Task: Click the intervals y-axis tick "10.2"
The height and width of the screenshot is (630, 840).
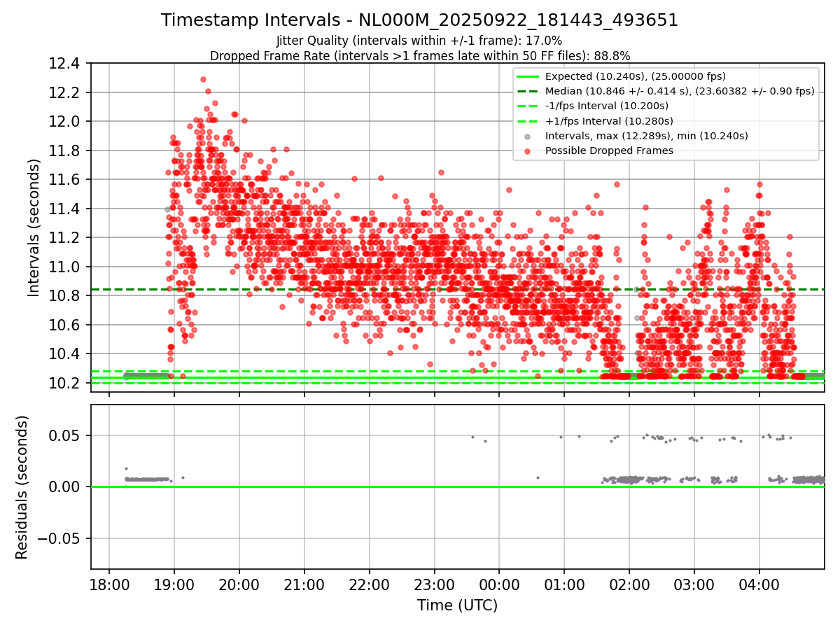Action: point(64,383)
